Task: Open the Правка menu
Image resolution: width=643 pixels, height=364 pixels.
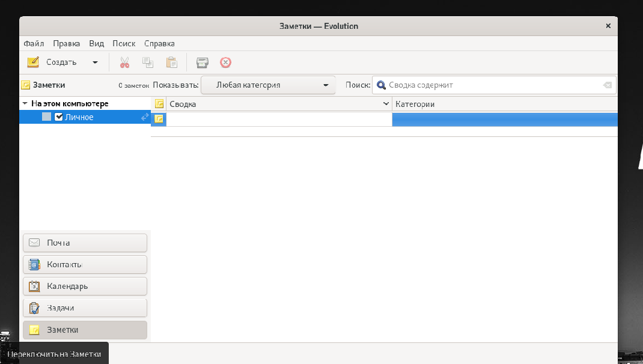Action: (67, 43)
